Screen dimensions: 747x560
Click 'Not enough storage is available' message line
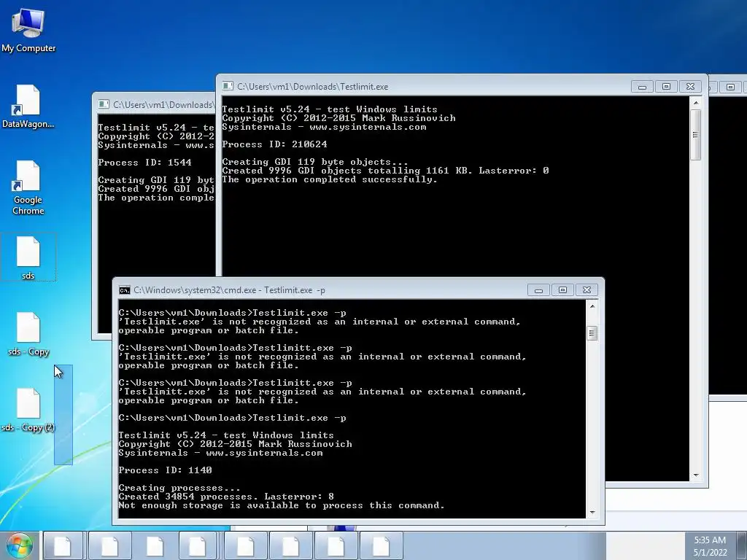click(282, 506)
